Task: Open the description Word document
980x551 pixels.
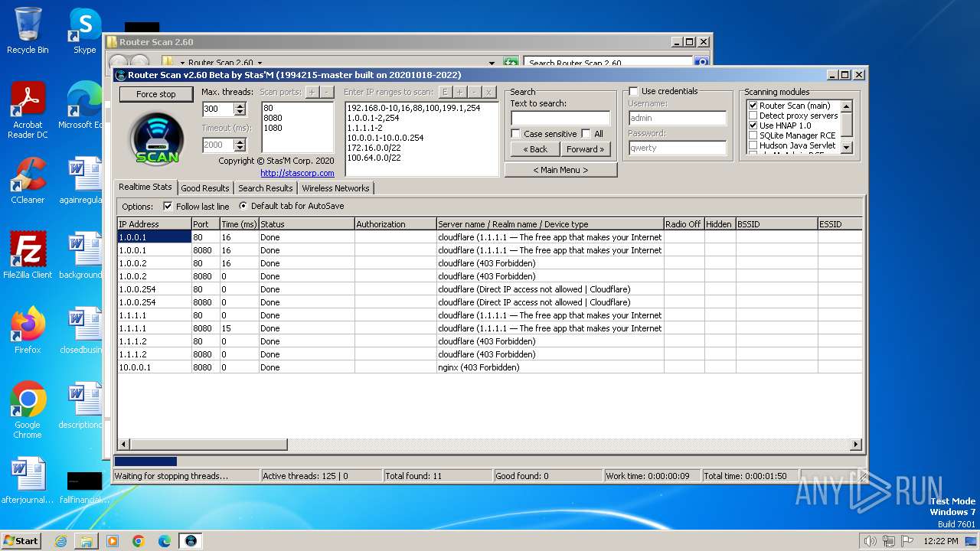Action: (81, 406)
